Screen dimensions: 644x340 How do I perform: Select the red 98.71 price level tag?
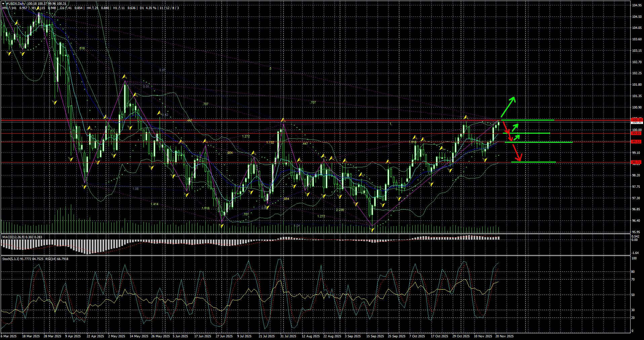637,162
